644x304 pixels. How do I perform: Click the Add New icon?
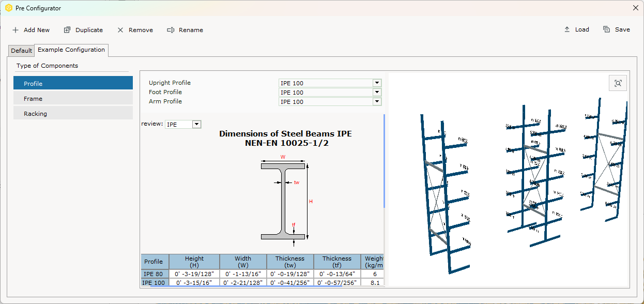pos(16,29)
